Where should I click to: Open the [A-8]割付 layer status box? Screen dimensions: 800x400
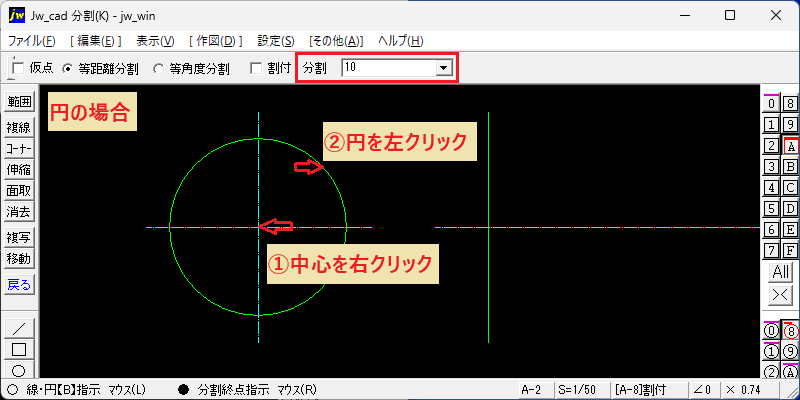(641, 390)
